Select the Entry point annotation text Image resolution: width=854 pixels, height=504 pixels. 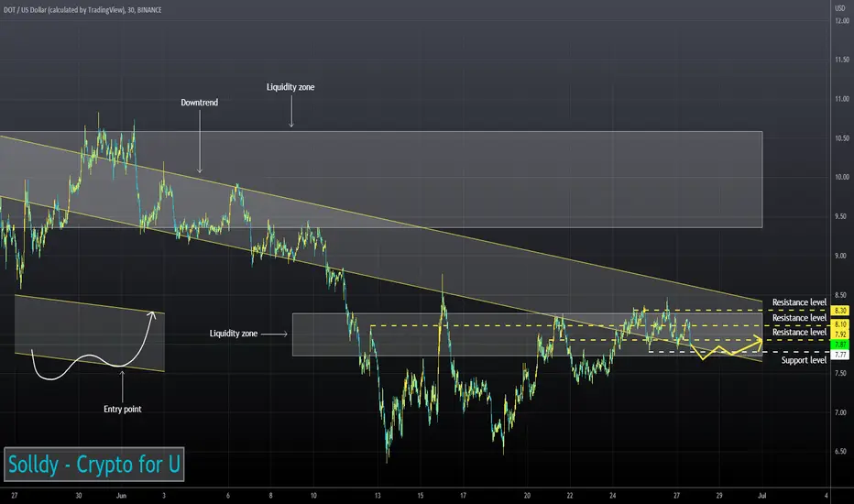[x=123, y=410]
